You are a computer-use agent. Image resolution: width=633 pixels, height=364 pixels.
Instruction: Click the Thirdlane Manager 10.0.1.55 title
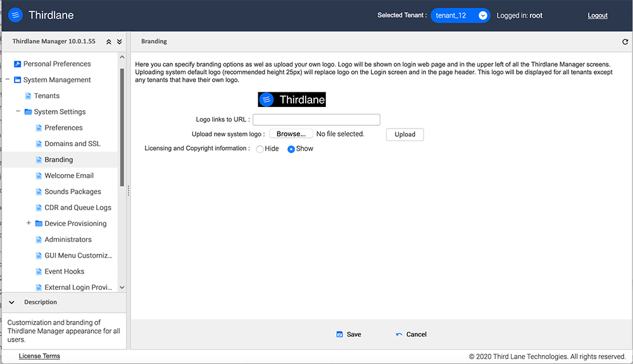(54, 41)
